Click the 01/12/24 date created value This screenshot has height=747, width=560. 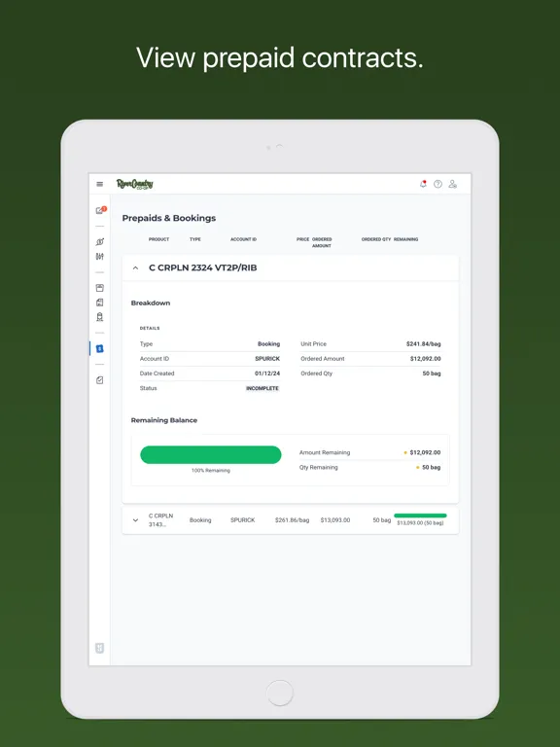[267, 373]
